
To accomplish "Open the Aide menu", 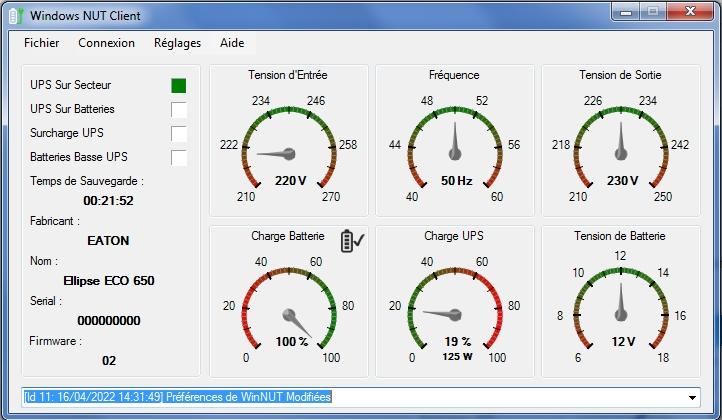I will [x=232, y=43].
